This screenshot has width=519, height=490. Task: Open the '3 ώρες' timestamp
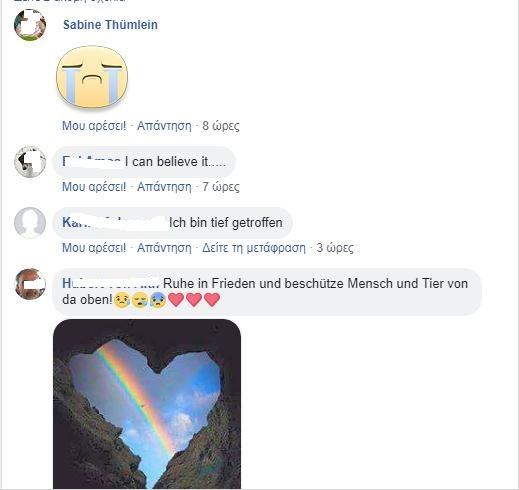point(335,248)
